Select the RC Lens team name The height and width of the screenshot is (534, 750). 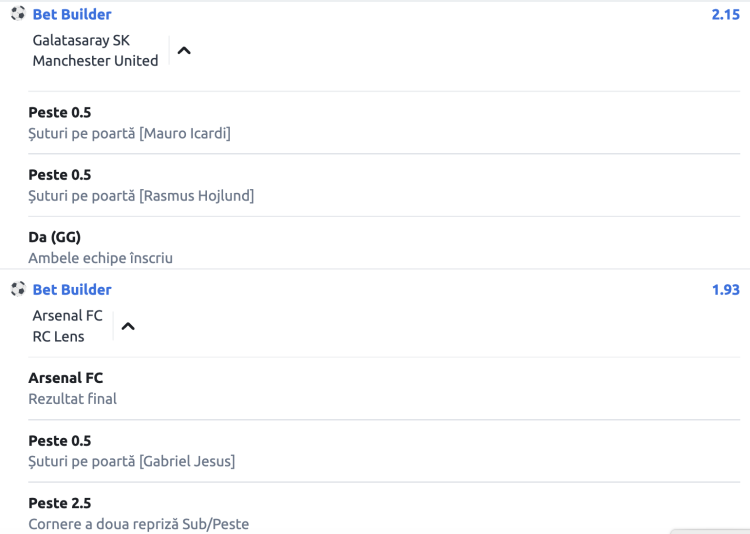58,336
